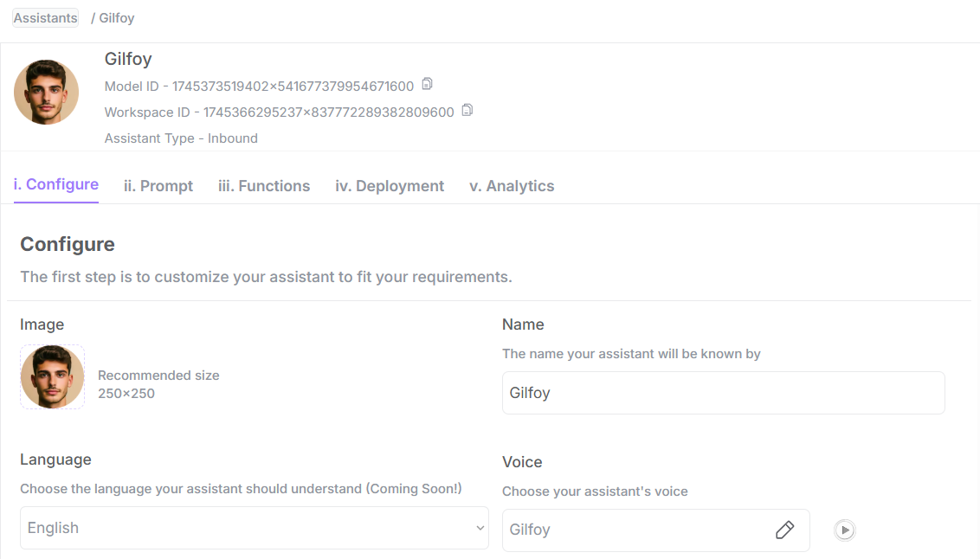This screenshot has width=980, height=559.
Task: Open the Prompt tab
Action: [x=158, y=186]
